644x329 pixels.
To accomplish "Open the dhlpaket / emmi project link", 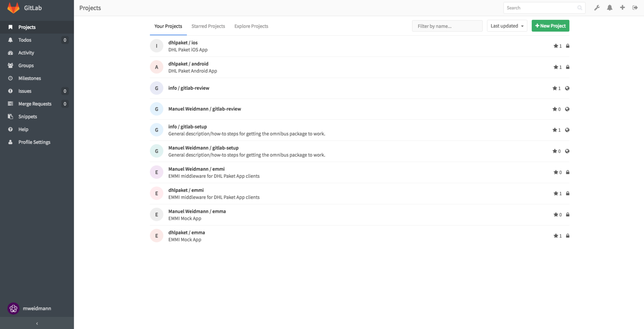I will click(186, 190).
